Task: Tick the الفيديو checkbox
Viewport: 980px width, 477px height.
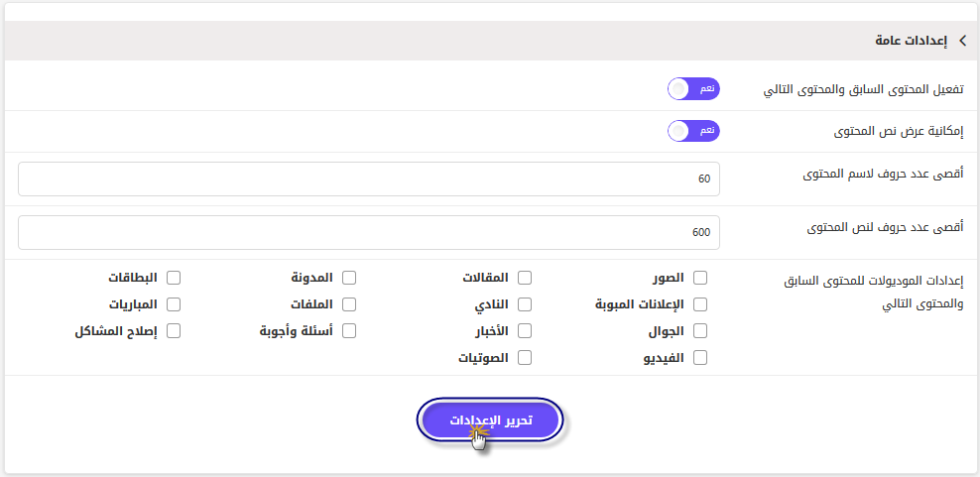Action: pyautogui.click(x=700, y=358)
